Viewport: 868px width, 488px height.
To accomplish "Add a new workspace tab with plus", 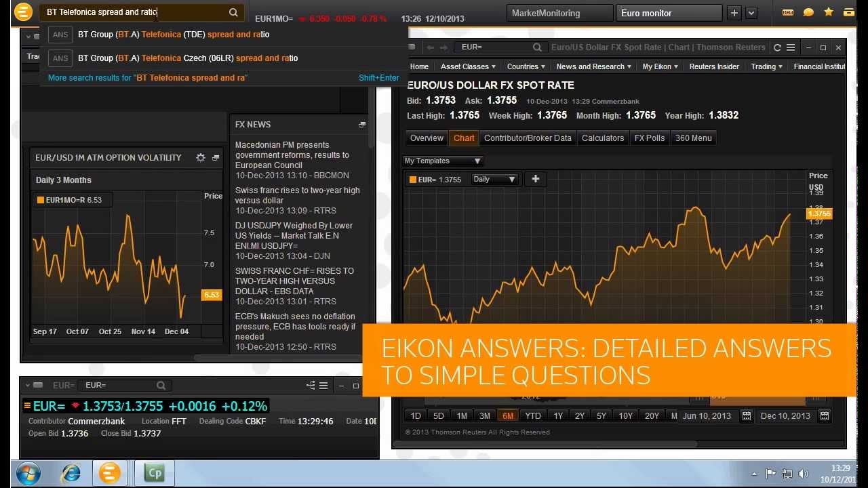I will (x=734, y=13).
